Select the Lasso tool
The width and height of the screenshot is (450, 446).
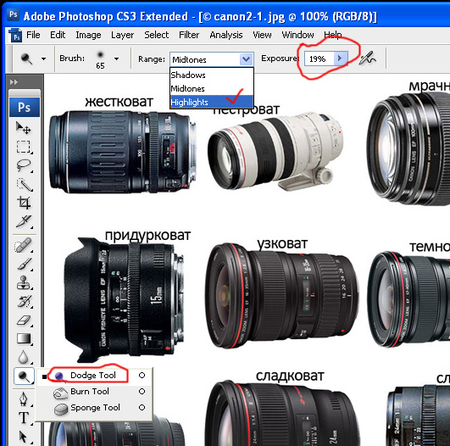(24, 166)
